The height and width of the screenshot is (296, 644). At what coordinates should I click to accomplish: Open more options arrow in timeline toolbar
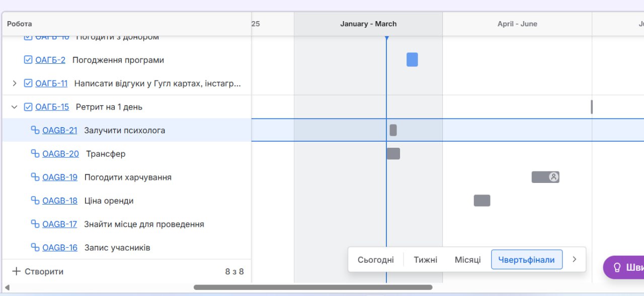(574, 259)
